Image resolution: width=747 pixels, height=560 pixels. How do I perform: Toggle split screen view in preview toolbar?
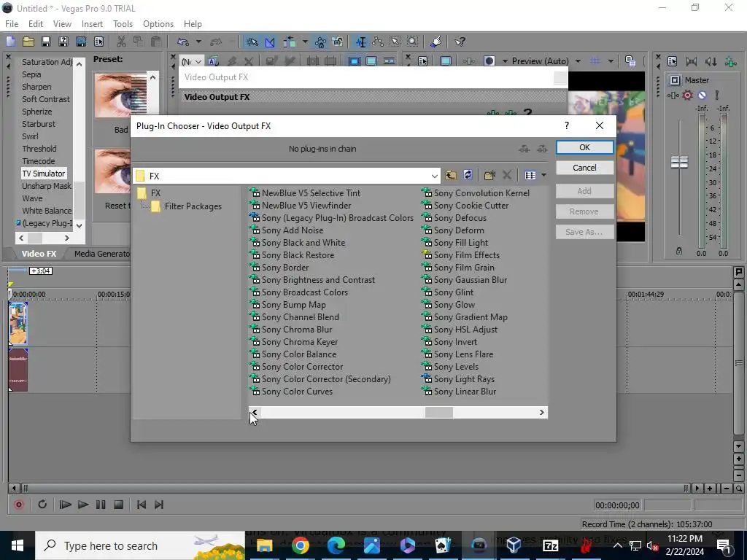489,61
